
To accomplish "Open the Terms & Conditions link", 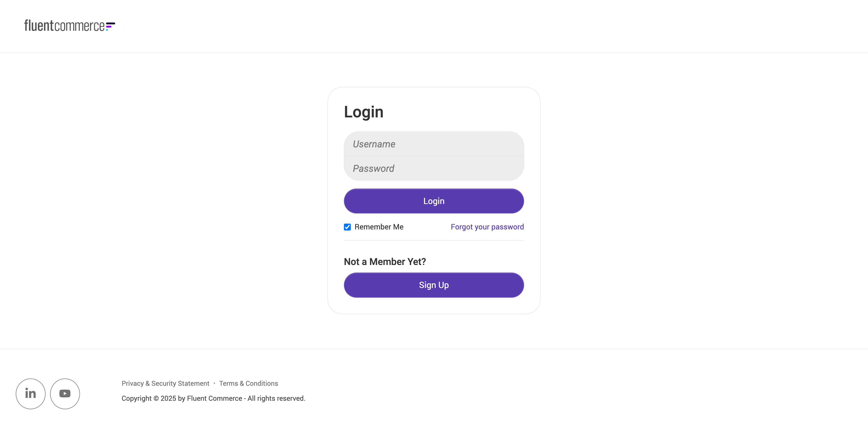I will pyautogui.click(x=248, y=383).
